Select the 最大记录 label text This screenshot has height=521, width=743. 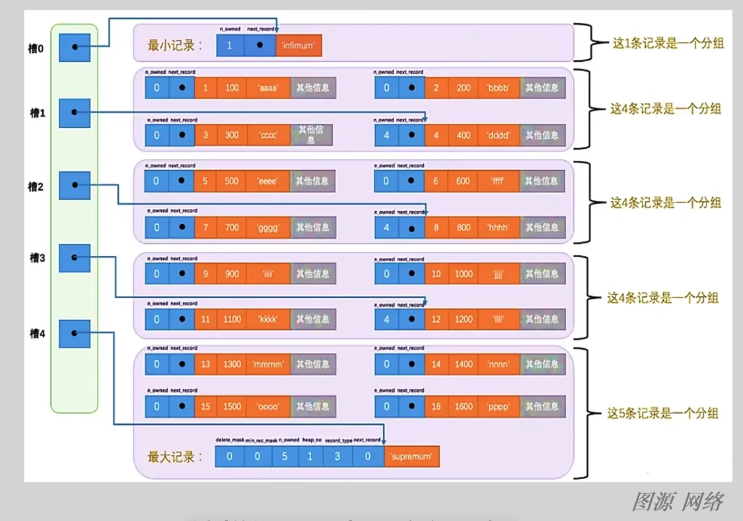174,457
